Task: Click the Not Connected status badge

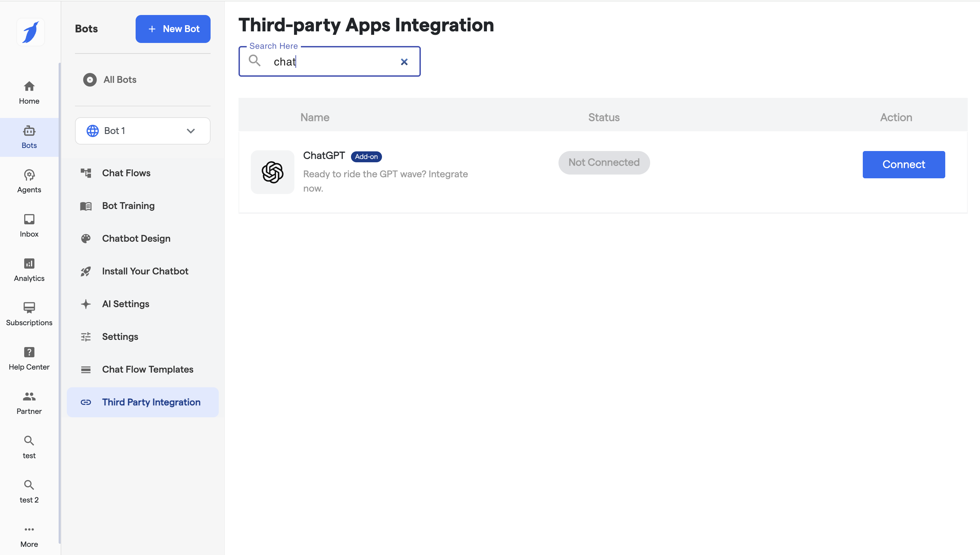Action: [x=604, y=162]
